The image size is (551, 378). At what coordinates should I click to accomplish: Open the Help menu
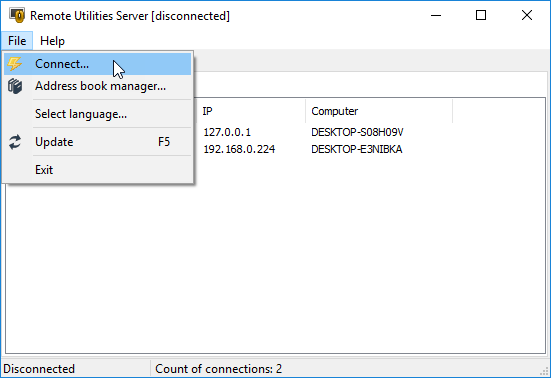coord(52,41)
